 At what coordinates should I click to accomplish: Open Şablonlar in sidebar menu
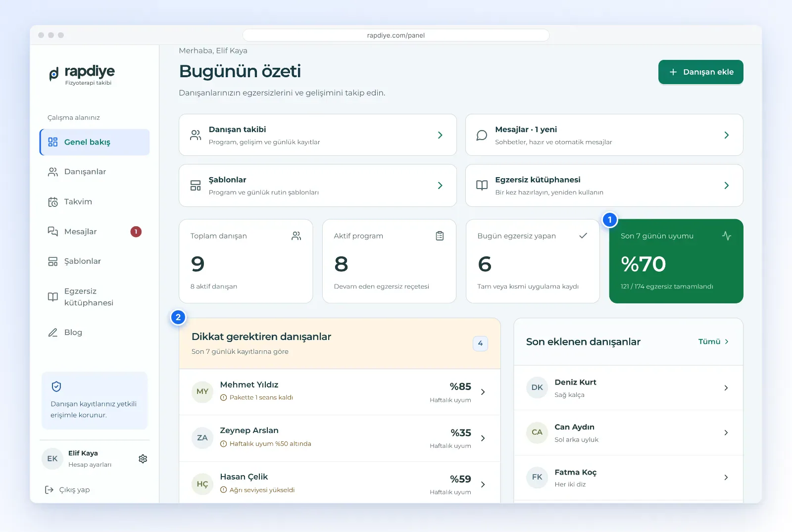(95, 261)
